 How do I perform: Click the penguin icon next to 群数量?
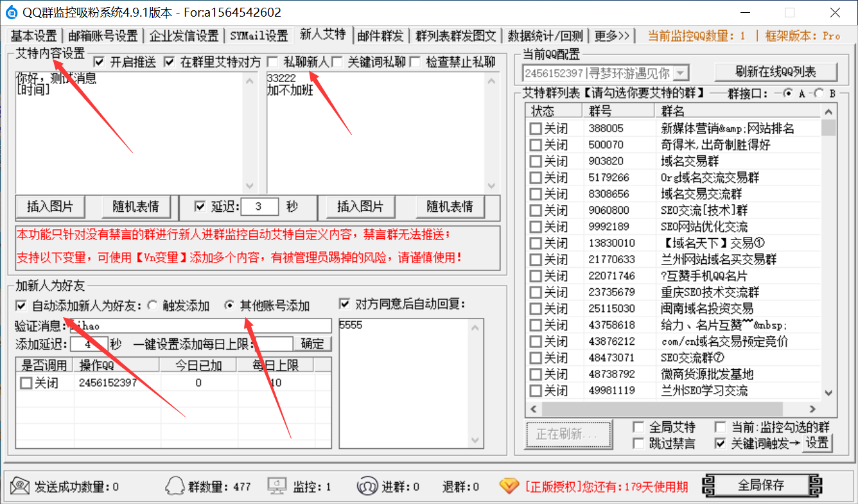175,486
